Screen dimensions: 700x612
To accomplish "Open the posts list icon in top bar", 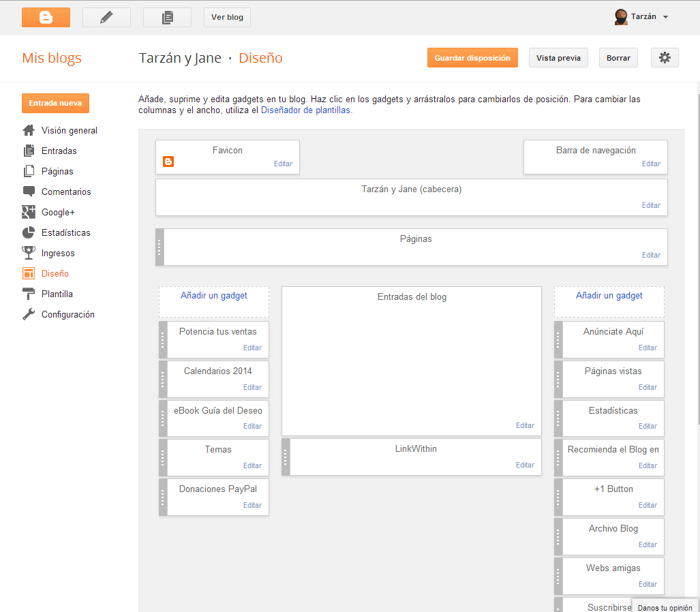I will pyautogui.click(x=167, y=17).
